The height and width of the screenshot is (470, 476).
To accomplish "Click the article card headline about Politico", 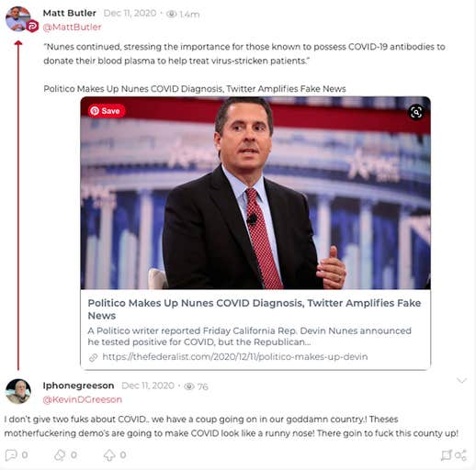I will pyautogui.click(x=255, y=309).
